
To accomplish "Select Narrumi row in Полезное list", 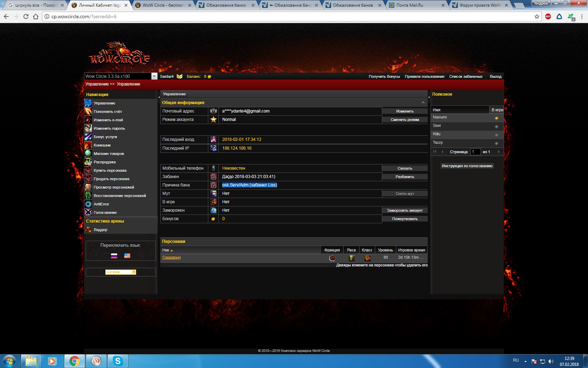I will (467, 117).
